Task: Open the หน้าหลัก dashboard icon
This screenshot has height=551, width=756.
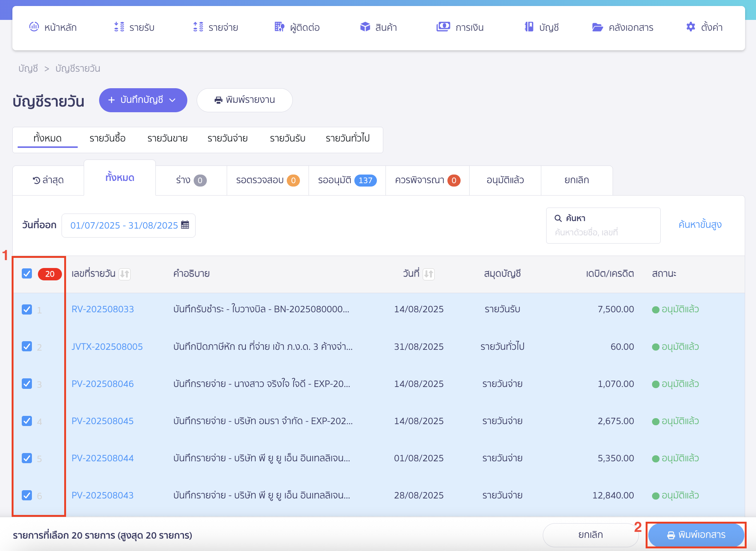Action: 34,27
